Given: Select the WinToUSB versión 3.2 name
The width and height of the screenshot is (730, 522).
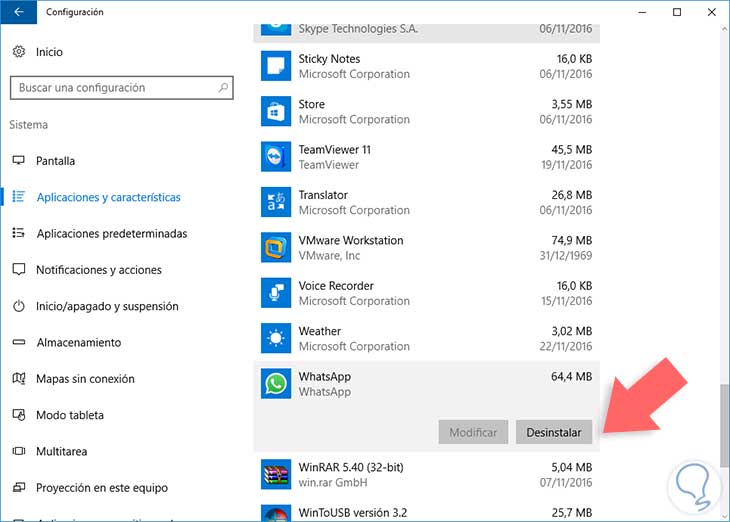Looking at the screenshot, I should pyautogui.click(x=352, y=513).
